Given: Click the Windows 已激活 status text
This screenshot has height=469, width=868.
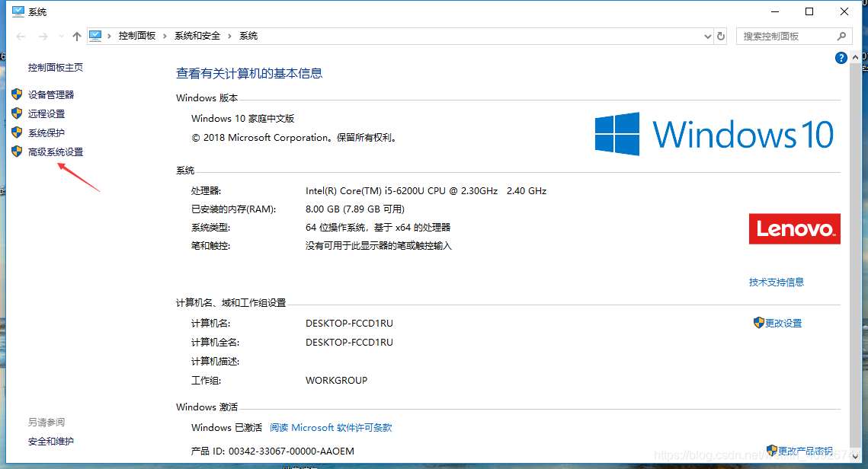Looking at the screenshot, I should click(x=226, y=428).
